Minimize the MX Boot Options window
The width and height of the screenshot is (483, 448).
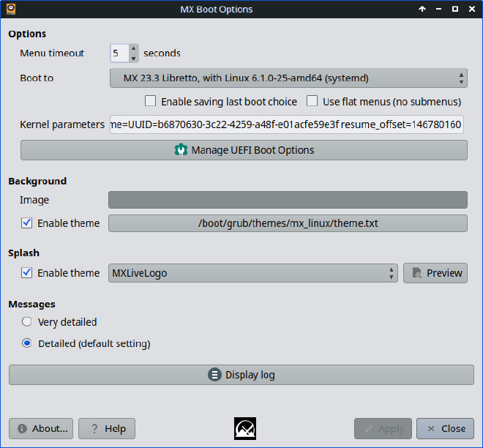tap(438, 9)
